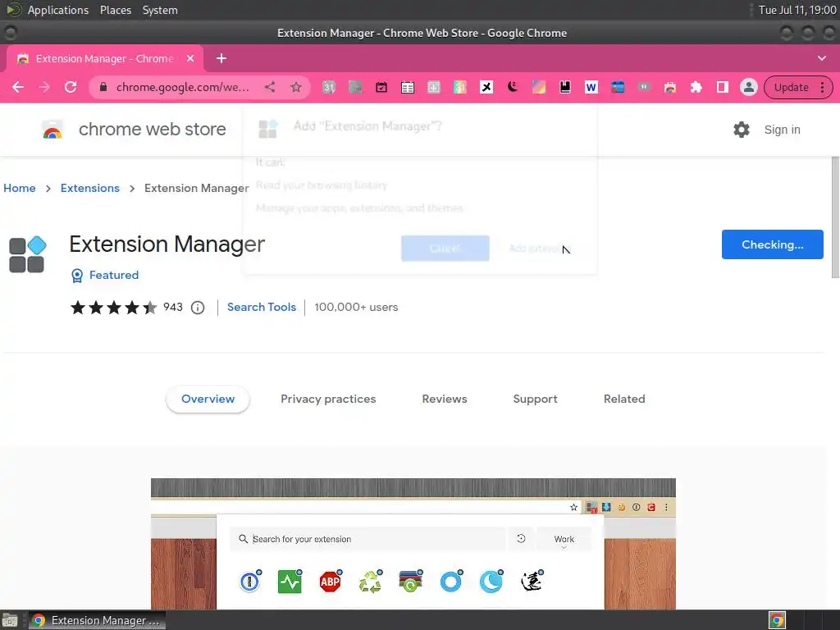
Task: Switch to the Overview tab
Action: tap(208, 399)
